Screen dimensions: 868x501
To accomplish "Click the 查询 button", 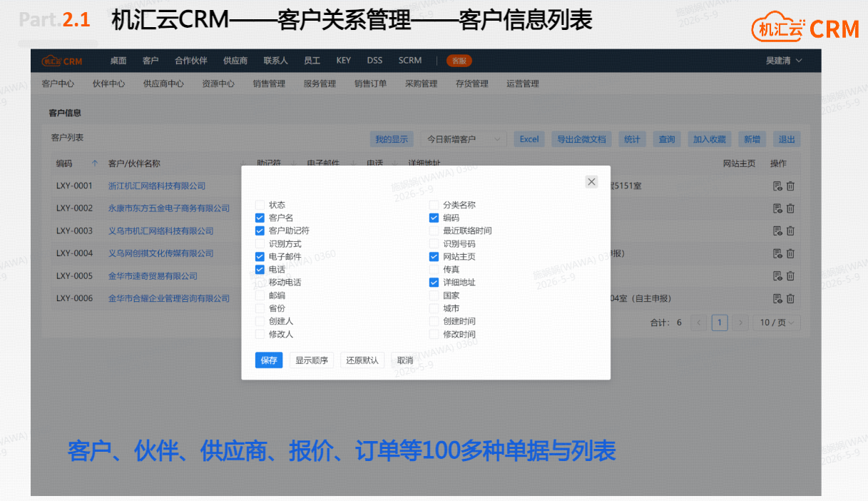I will tap(667, 139).
